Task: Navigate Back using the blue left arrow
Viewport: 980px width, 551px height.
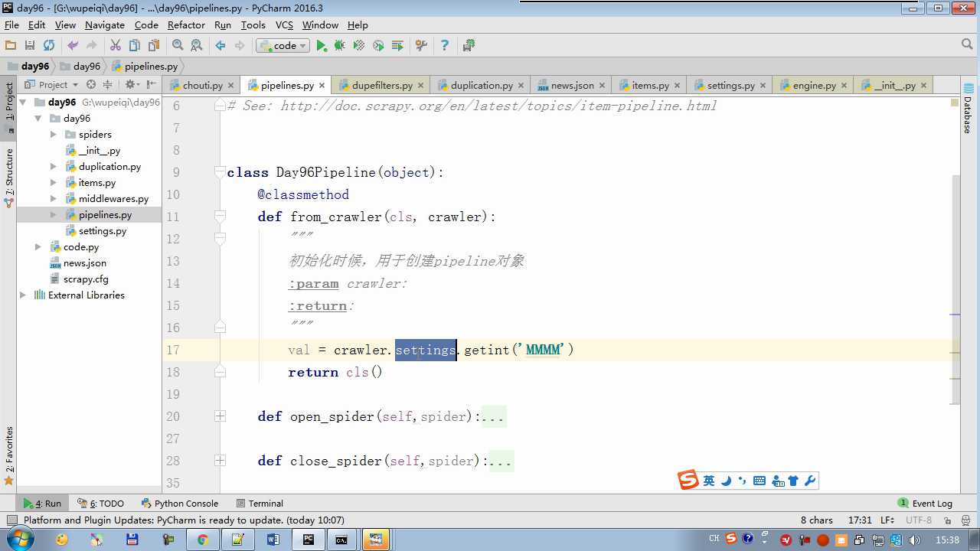Action: (220, 46)
